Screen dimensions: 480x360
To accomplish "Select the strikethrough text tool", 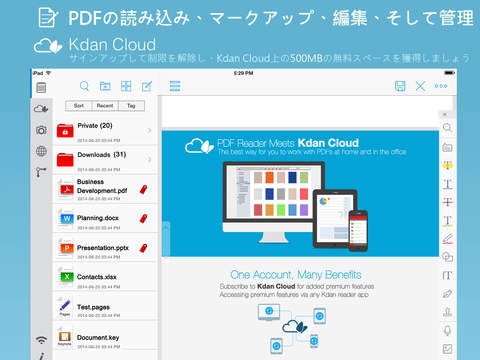I will 447,202.
